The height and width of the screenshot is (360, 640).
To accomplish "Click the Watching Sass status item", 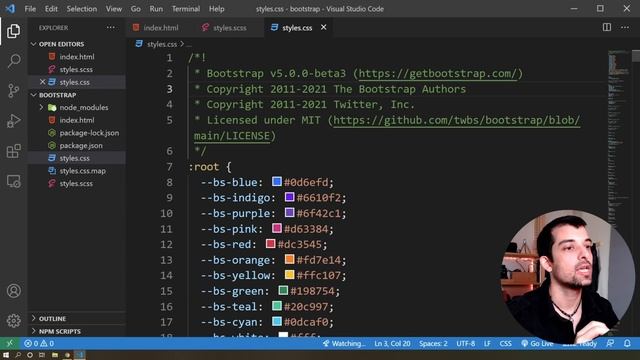I will click(344, 344).
